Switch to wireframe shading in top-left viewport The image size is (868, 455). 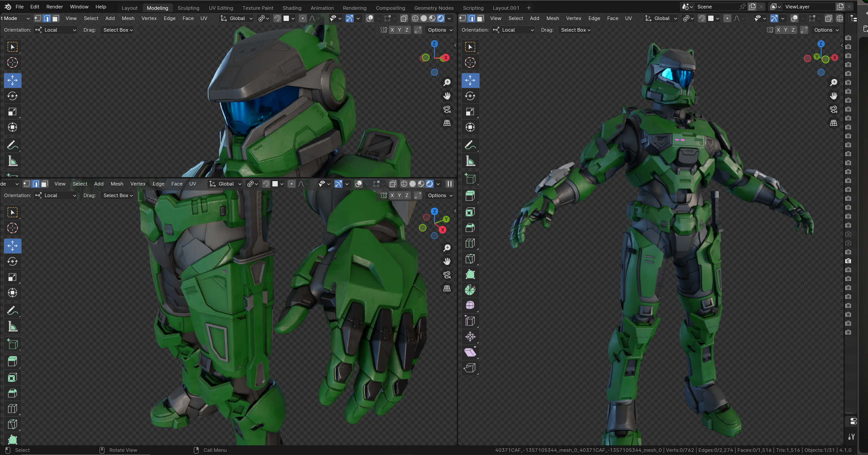click(x=415, y=18)
